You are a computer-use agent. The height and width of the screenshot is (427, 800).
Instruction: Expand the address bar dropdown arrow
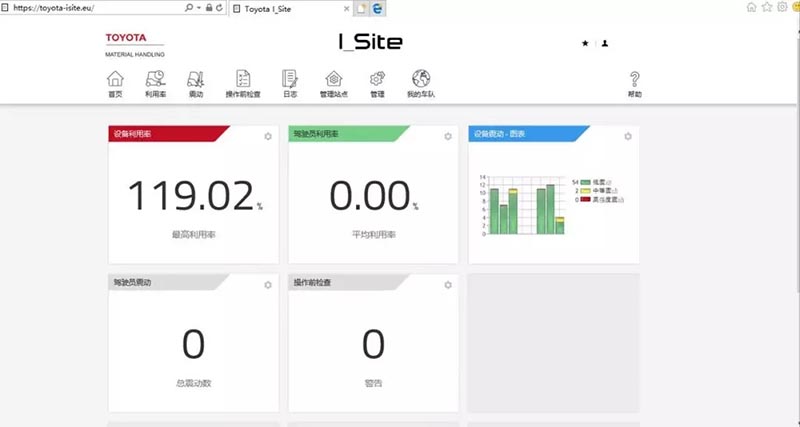point(199,8)
